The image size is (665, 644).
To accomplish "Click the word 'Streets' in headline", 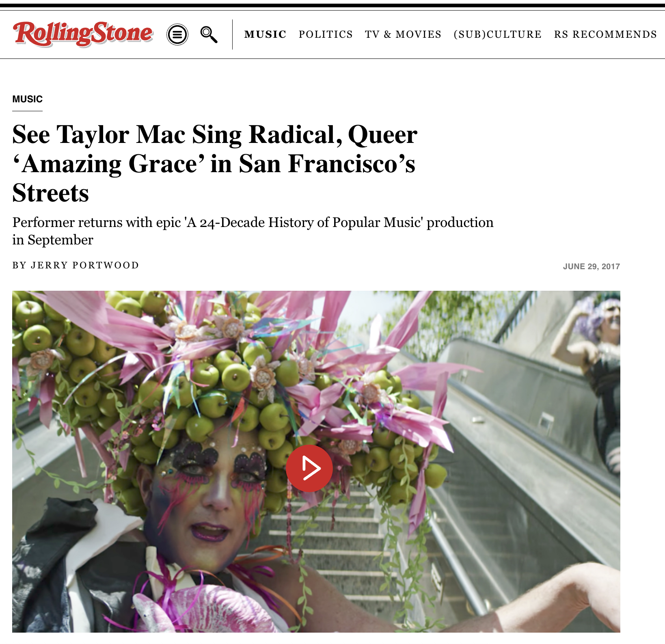I will tap(51, 192).
